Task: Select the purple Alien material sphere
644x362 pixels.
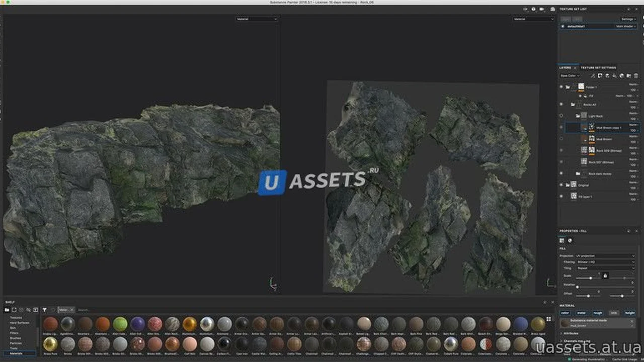Action: point(137,324)
